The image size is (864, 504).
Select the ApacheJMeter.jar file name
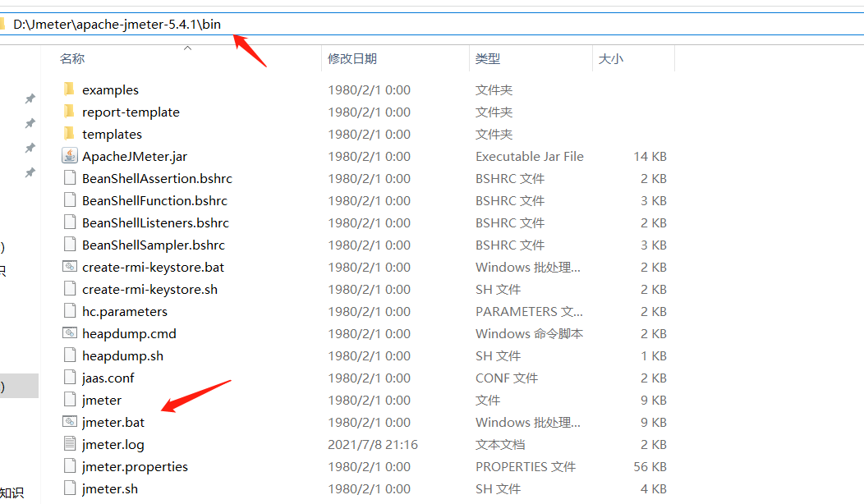coord(135,157)
